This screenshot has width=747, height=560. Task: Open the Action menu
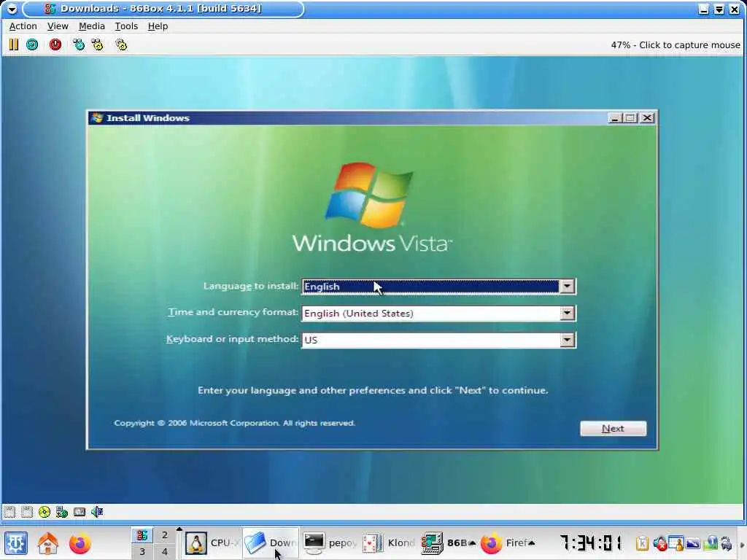[23, 26]
